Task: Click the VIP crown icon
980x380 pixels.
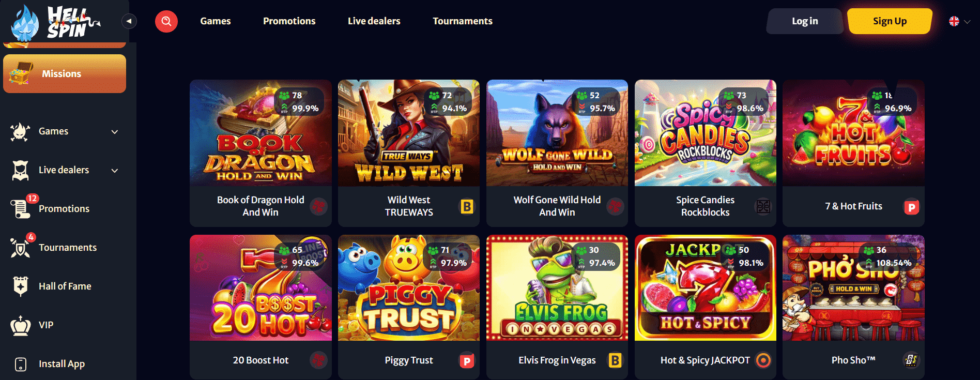Action: click(21, 325)
